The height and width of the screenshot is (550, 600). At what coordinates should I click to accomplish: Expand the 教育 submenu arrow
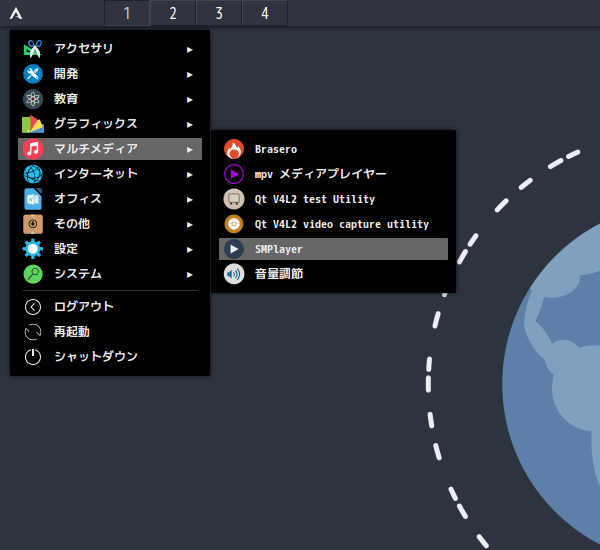point(189,100)
